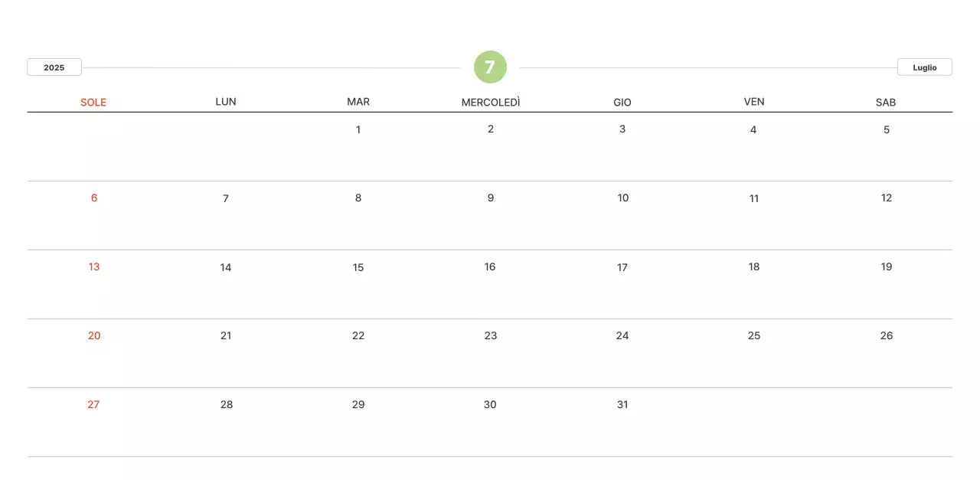Pick Sunday the 6th date cell
980x480 pixels.
(94, 198)
